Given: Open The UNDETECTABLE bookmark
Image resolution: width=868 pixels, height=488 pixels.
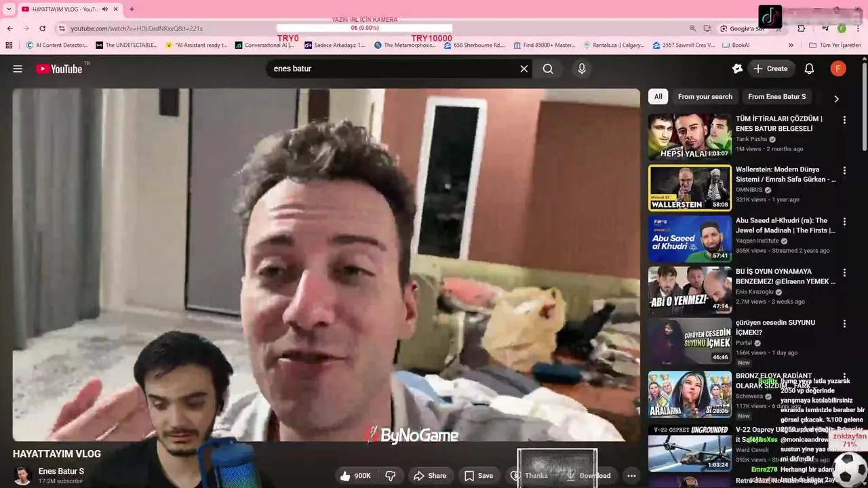Looking at the screenshot, I should [126, 45].
